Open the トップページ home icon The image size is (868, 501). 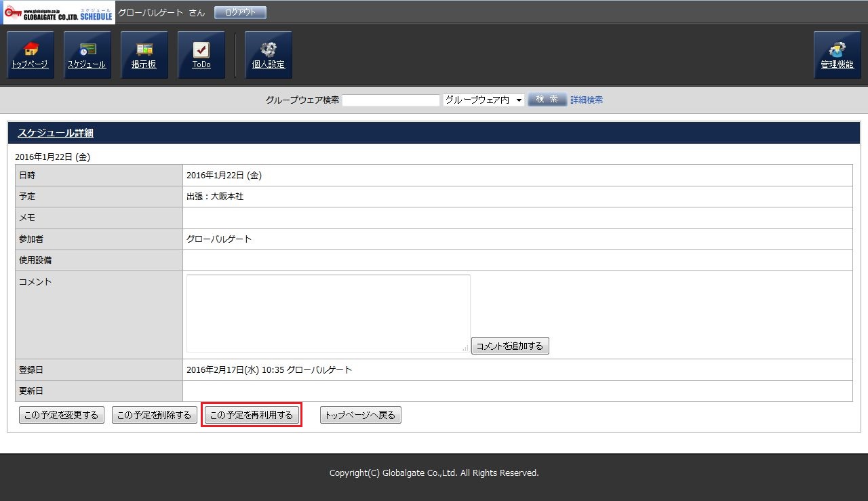(x=30, y=55)
